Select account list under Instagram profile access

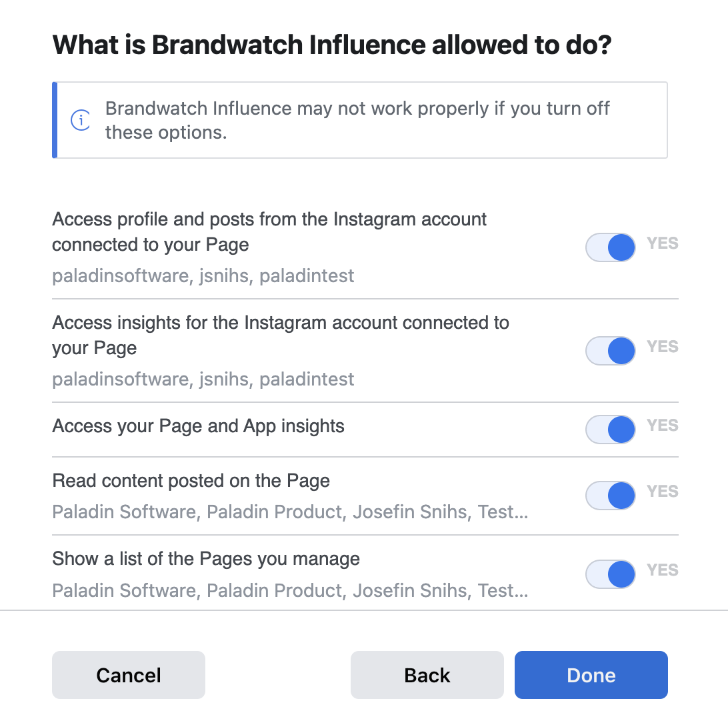coord(203,276)
